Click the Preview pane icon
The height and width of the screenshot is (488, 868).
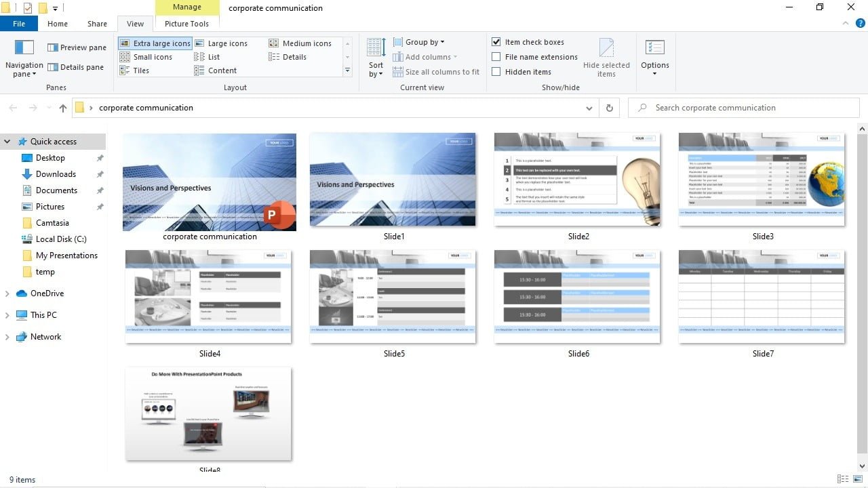click(53, 48)
